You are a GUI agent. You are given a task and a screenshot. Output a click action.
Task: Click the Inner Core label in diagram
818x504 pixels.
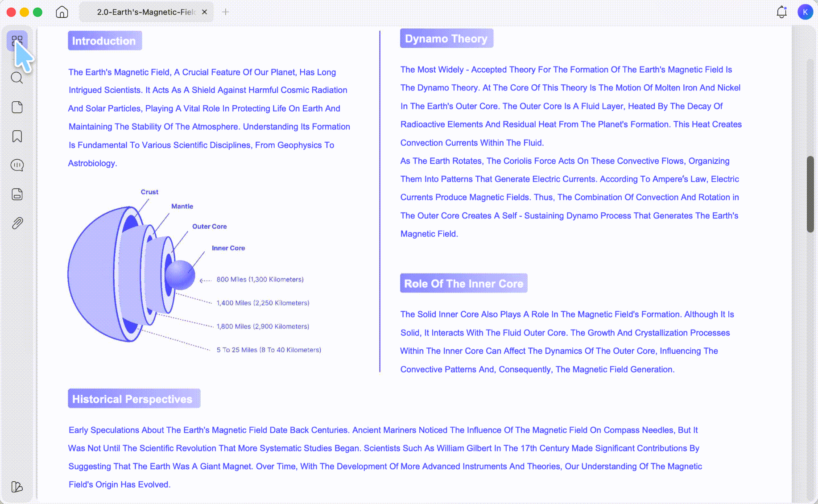(x=228, y=248)
